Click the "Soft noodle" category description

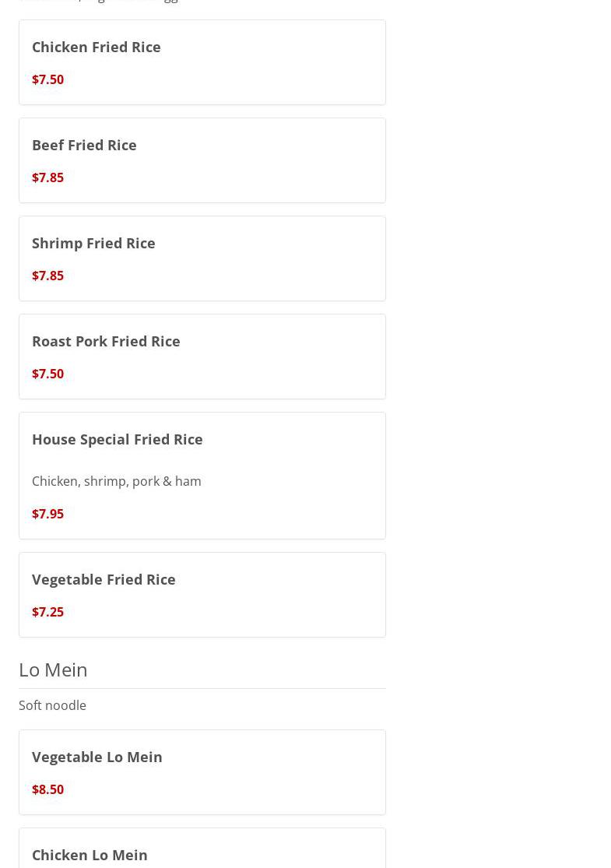coord(52,705)
